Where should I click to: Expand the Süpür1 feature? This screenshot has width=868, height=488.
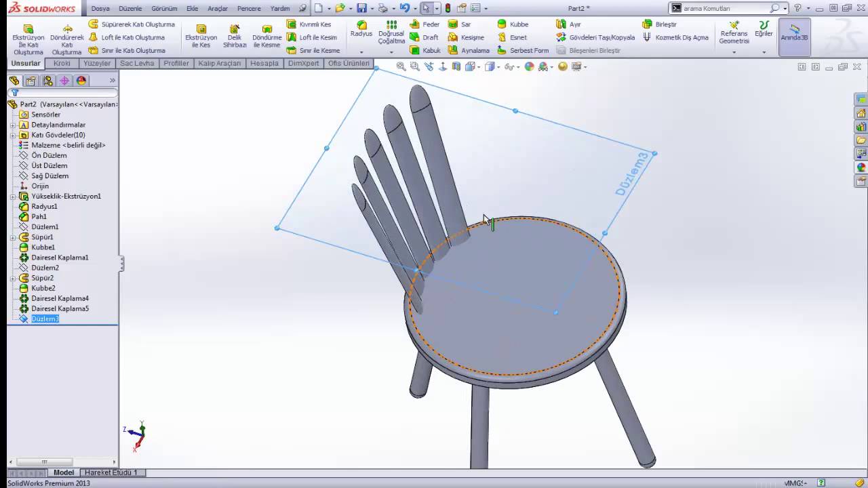pos(13,237)
